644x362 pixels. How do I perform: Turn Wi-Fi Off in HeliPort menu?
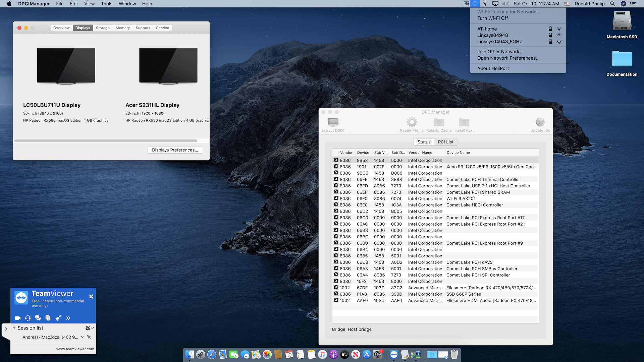(x=492, y=18)
